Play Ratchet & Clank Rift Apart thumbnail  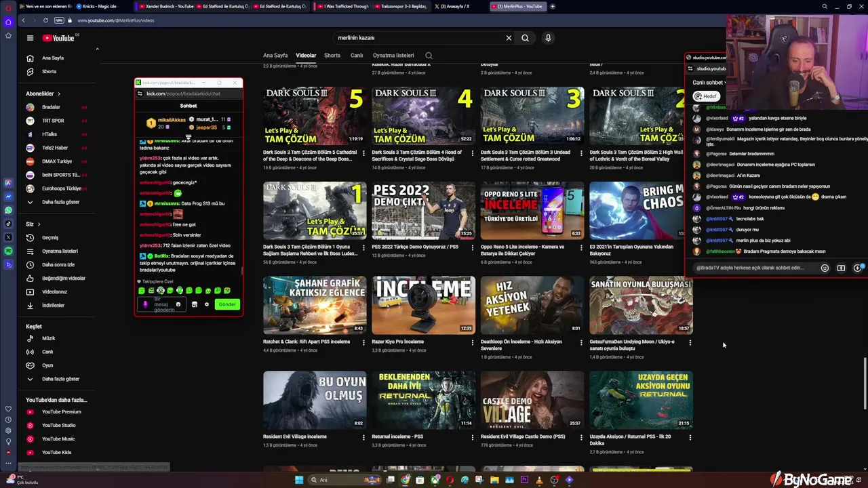[315, 305]
